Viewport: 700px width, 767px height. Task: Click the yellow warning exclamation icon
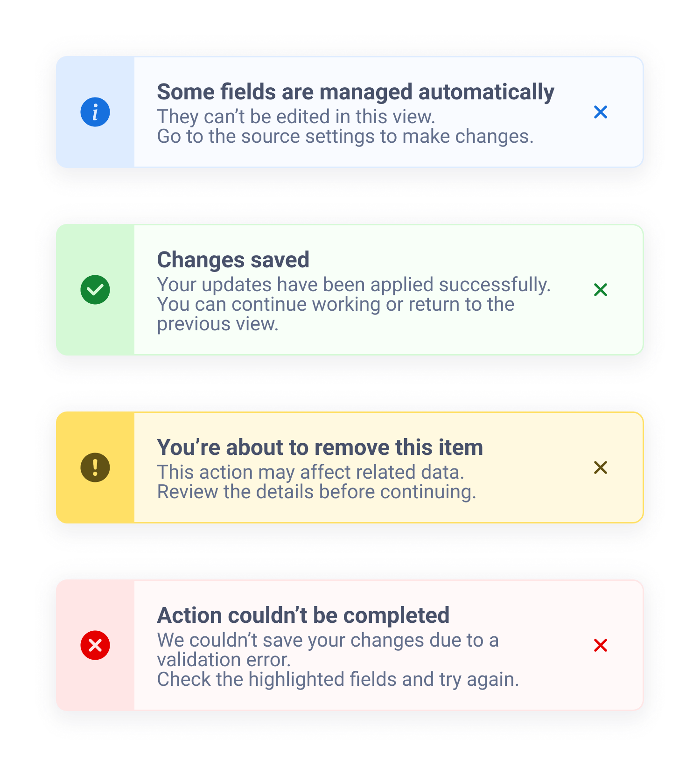(95, 467)
